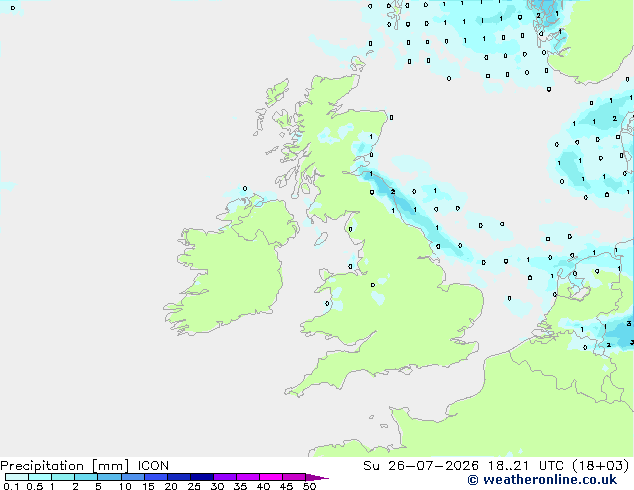This screenshot has height=490, width=634.
Task: Click the 'ICON' model name label
Action: click(x=153, y=466)
